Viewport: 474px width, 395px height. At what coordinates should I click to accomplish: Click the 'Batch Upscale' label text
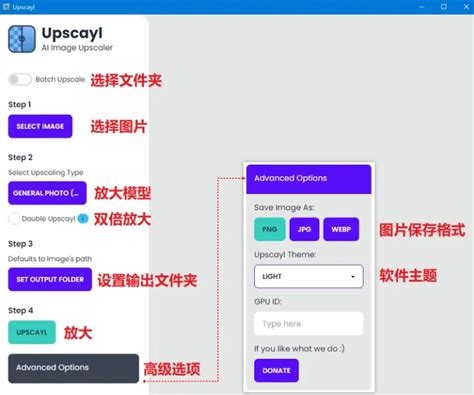pyautogui.click(x=60, y=79)
